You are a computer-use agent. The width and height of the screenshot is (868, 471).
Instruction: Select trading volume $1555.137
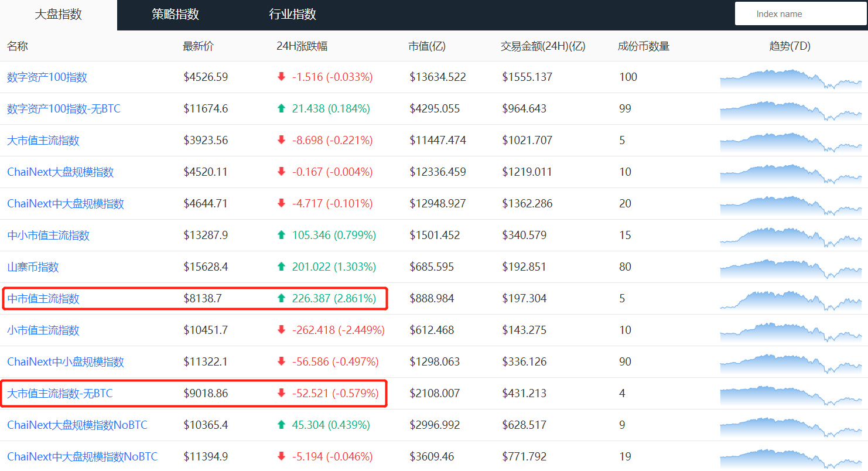point(527,77)
